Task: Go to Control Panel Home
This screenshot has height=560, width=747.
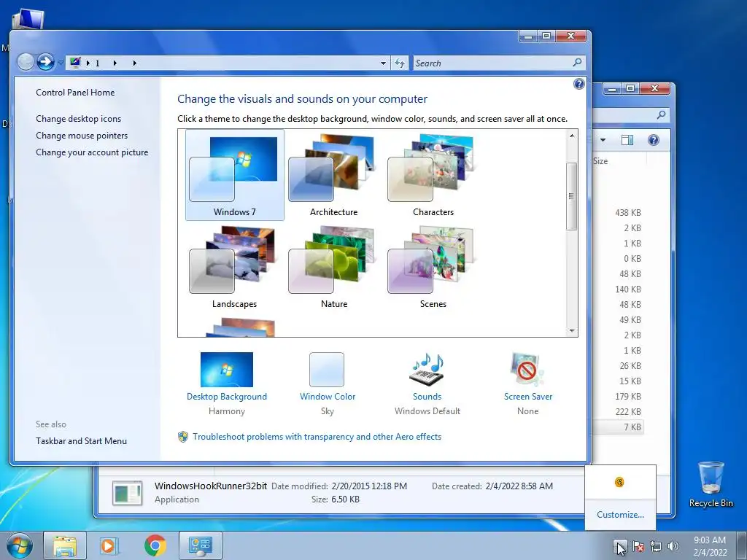Action: (x=75, y=93)
